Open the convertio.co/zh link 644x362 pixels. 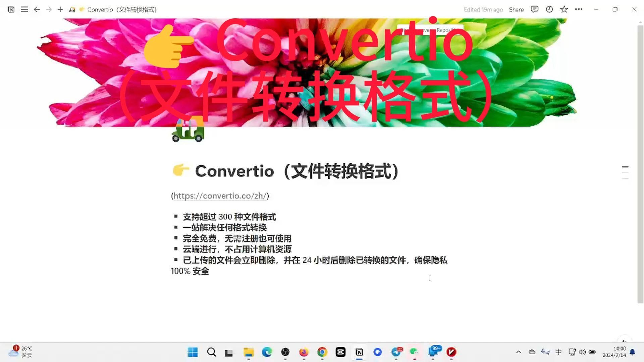click(220, 196)
